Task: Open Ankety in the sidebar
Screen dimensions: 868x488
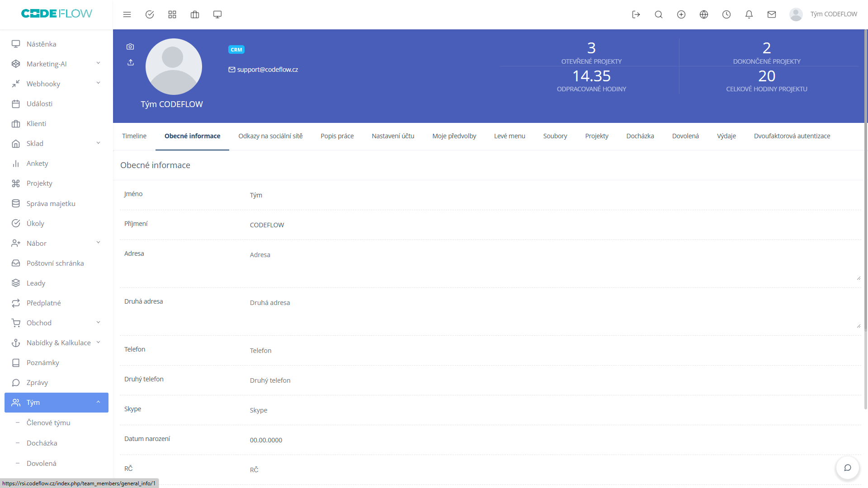Action: click(x=57, y=163)
